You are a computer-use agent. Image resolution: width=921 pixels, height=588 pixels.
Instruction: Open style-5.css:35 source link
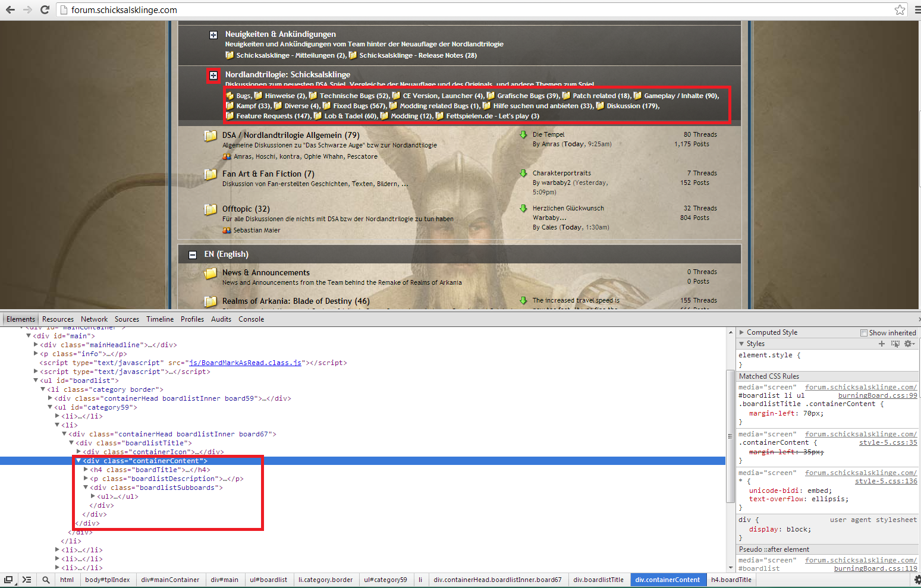click(x=888, y=442)
